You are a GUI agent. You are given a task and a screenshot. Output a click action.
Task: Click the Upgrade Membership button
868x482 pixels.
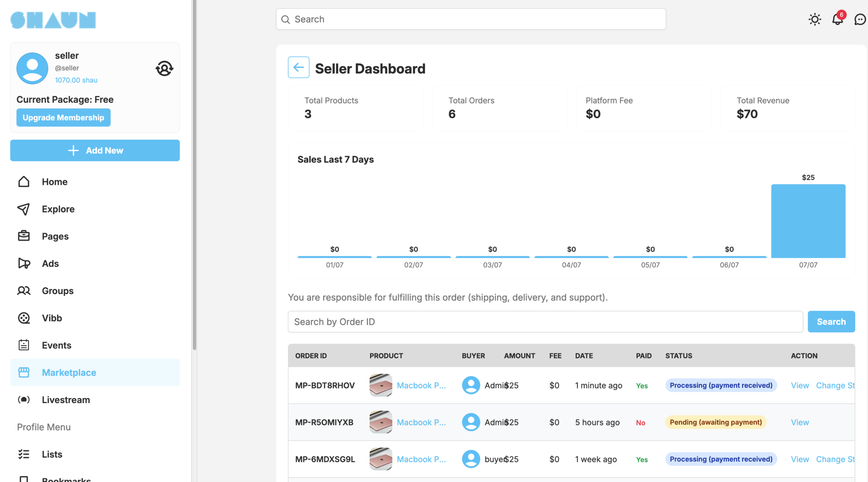coord(63,117)
